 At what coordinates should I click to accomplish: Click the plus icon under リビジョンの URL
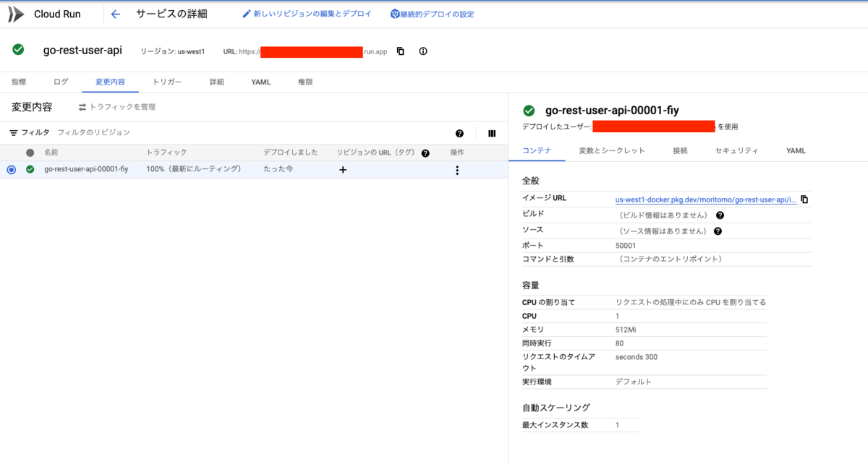point(342,169)
